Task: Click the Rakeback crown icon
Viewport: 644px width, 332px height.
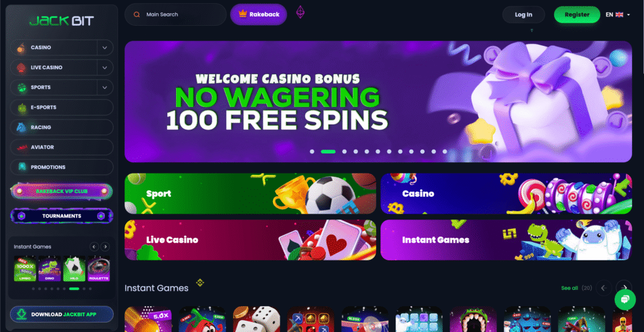Action: 243,14
